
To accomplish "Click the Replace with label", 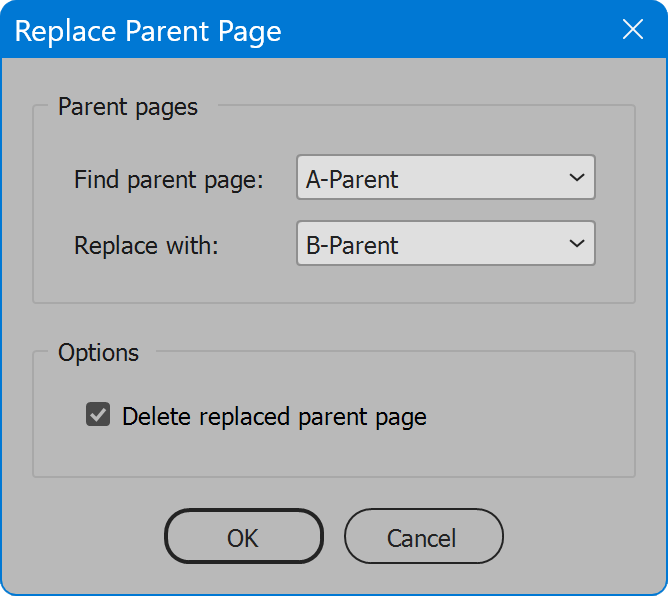I will coord(146,245).
